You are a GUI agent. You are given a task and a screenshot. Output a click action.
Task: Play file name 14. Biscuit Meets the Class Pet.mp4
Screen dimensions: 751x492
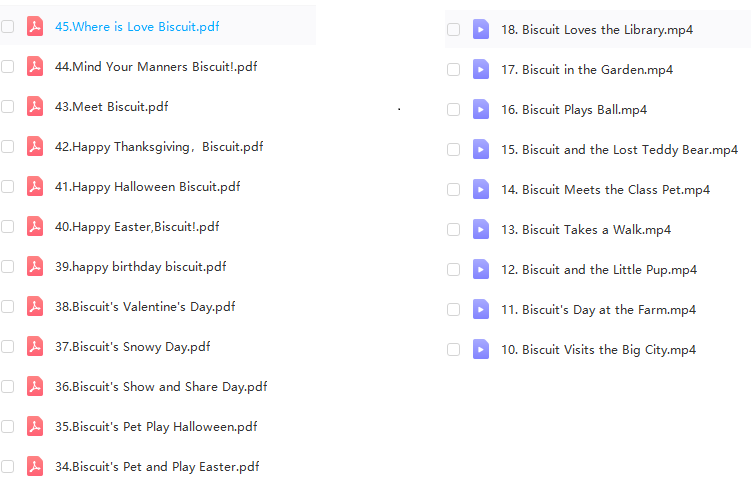click(605, 190)
